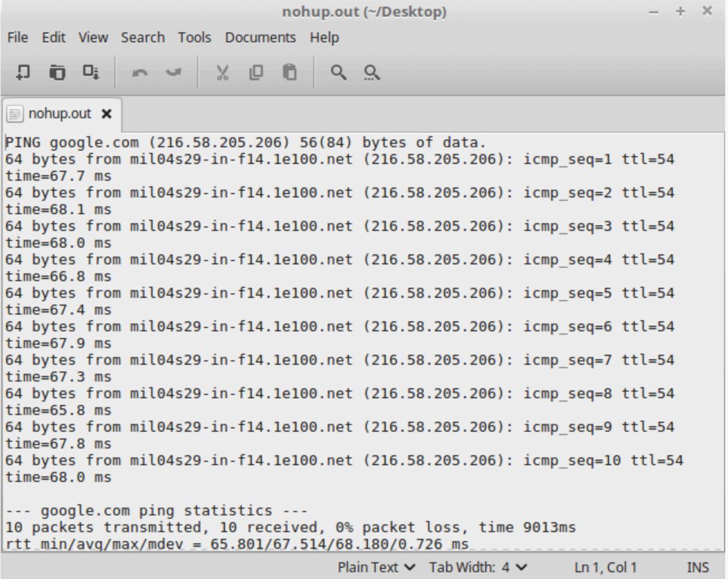Click the line with icmp_seq=7
The height and width of the screenshot is (579, 728).
pos(340,360)
